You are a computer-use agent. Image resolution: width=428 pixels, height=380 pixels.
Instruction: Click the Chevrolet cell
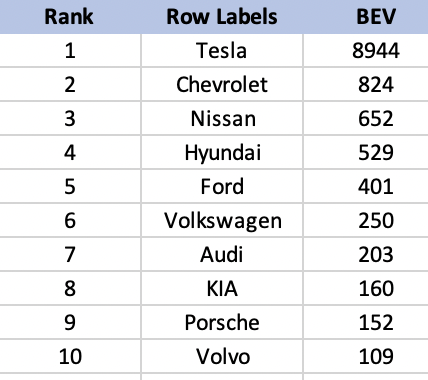coord(222,84)
